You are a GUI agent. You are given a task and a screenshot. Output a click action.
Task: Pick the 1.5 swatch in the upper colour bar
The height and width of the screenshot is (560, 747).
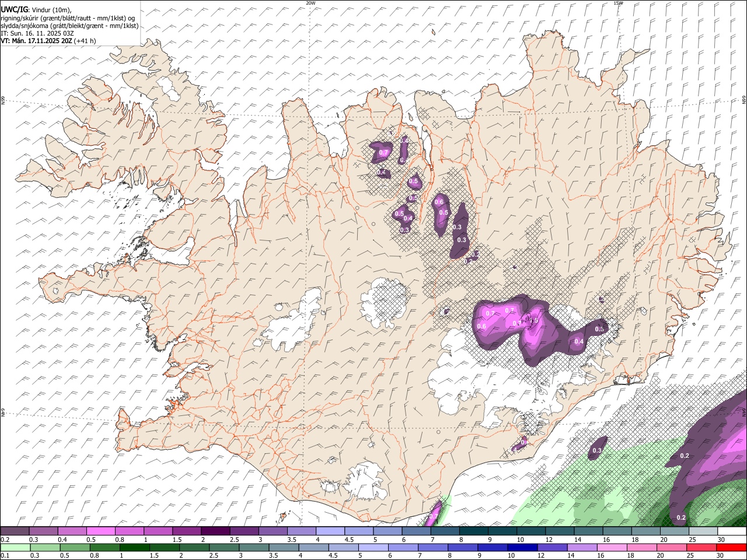coord(186,531)
